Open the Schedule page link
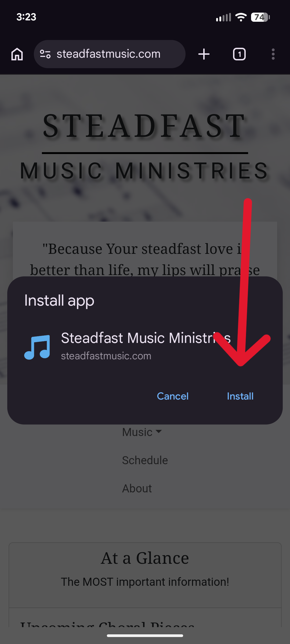 [145, 460]
